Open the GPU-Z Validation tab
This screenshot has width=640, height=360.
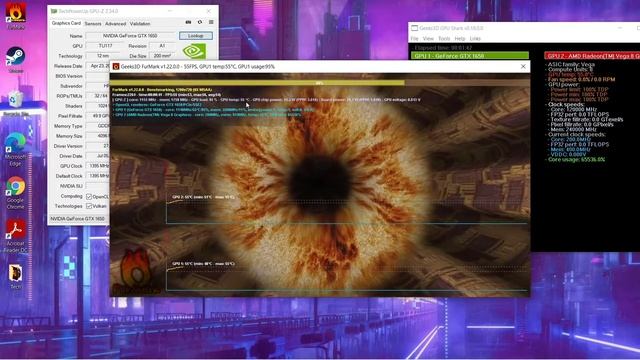coord(140,24)
